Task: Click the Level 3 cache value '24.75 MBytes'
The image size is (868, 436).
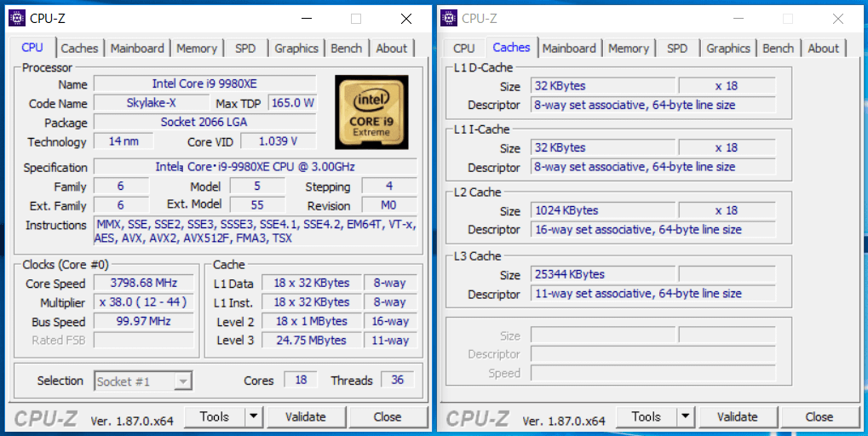Action: coord(312,340)
